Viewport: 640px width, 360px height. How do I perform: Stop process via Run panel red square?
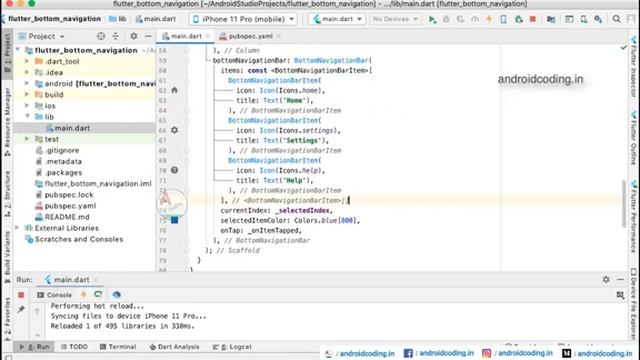21,295
